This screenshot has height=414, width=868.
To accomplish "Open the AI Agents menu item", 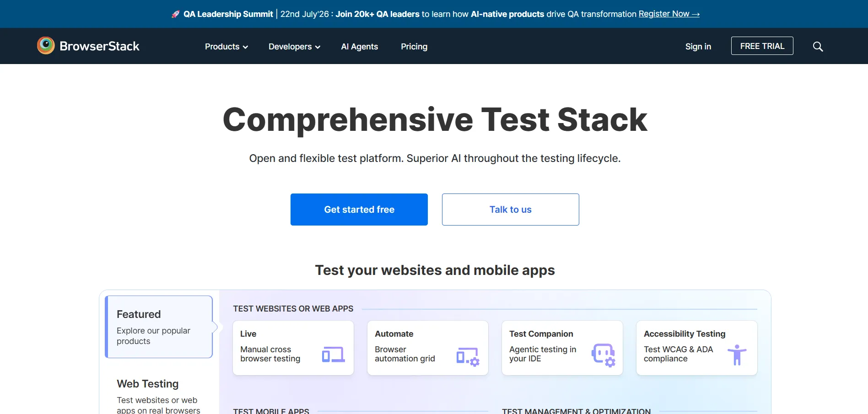I will click(359, 47).
